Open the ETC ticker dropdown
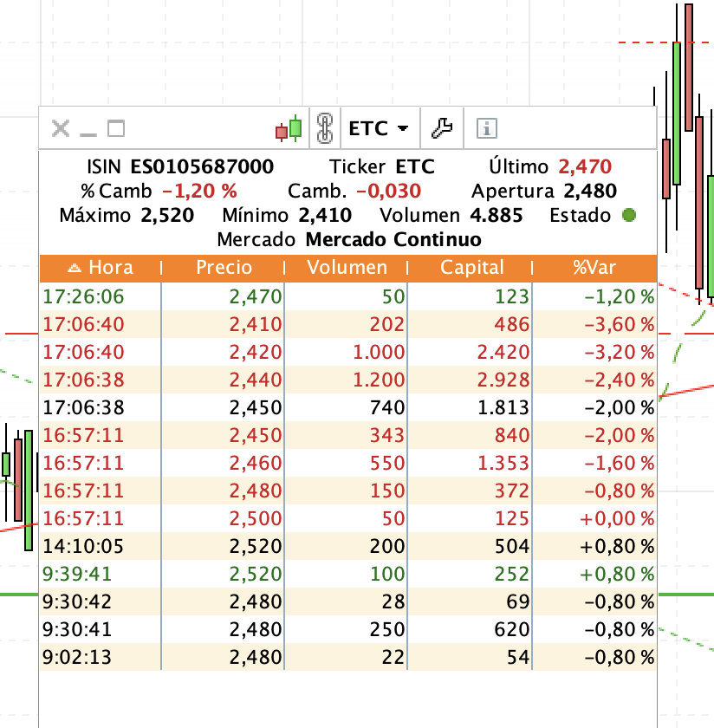This screenshot has height=728, width=714. (x=380, y=129)
